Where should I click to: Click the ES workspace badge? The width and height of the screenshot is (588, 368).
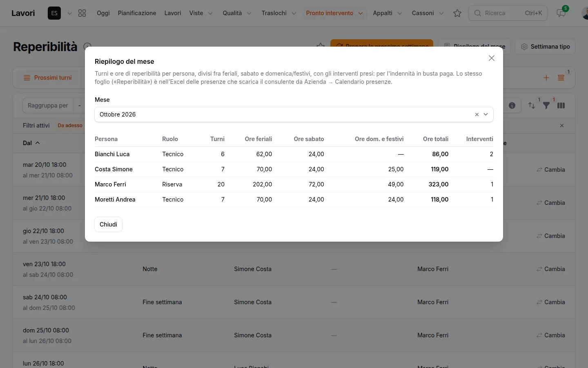pos(54,13)
